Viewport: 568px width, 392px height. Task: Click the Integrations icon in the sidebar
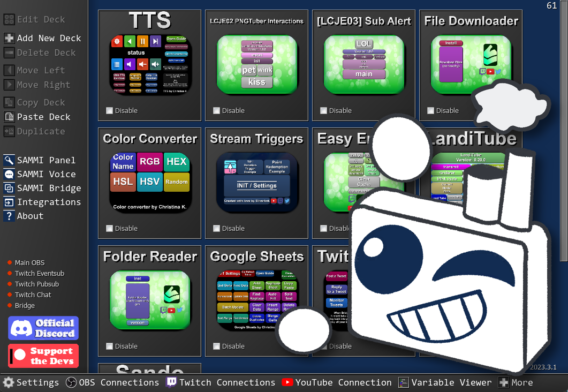pos(9,202)
